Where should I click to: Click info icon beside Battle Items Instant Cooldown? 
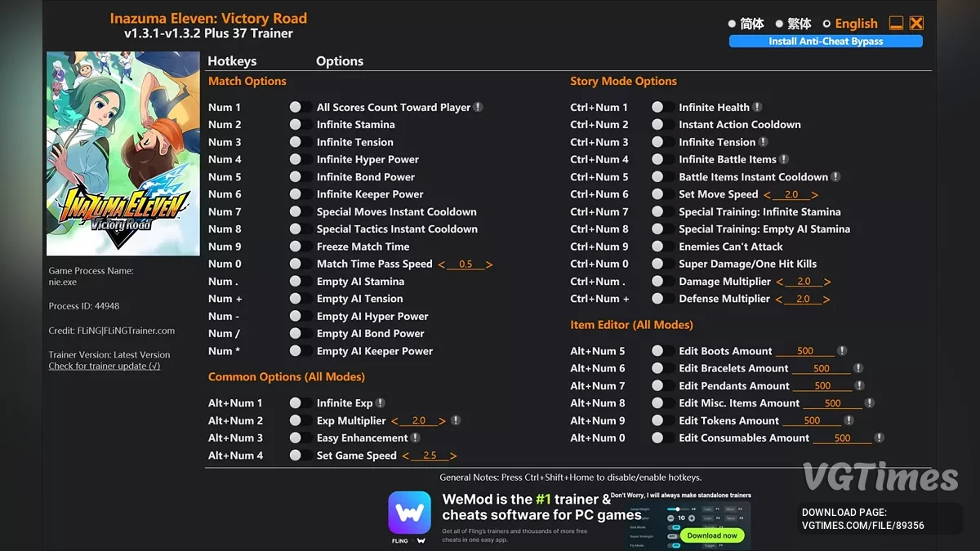pyautogui.click(x=835, y=176)
